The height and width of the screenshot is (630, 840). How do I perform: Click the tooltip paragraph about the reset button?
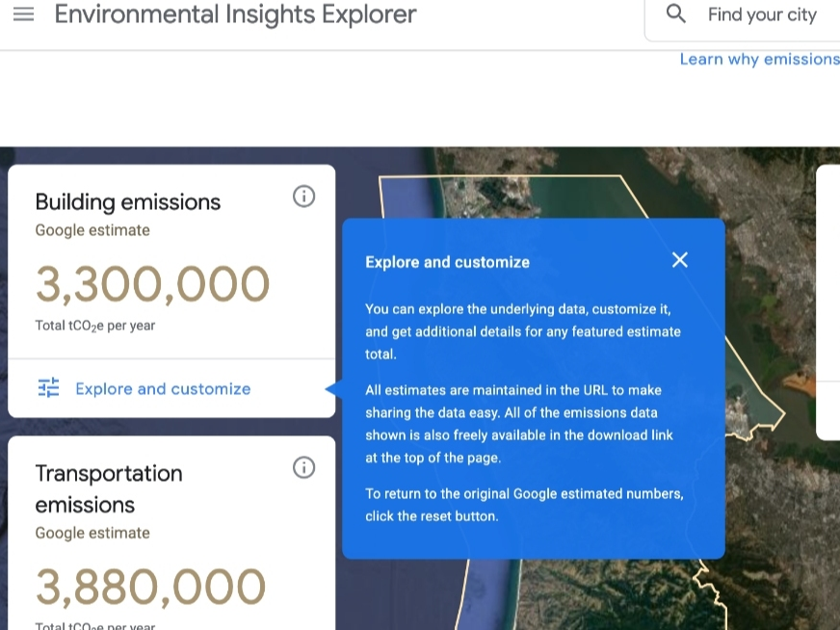(x=524, y=505)
